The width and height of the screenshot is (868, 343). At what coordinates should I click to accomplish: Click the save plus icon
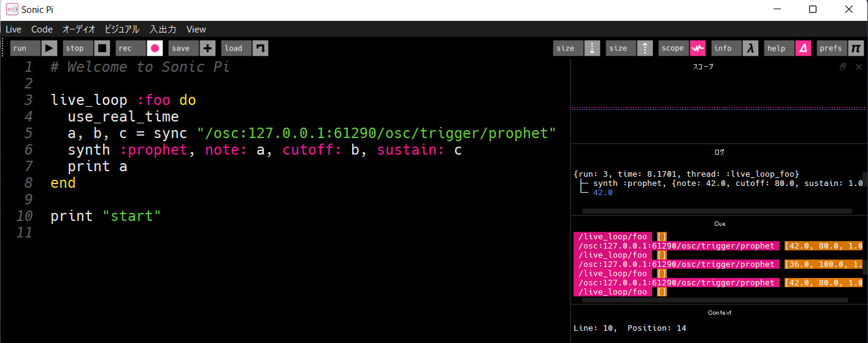point(208,48)
